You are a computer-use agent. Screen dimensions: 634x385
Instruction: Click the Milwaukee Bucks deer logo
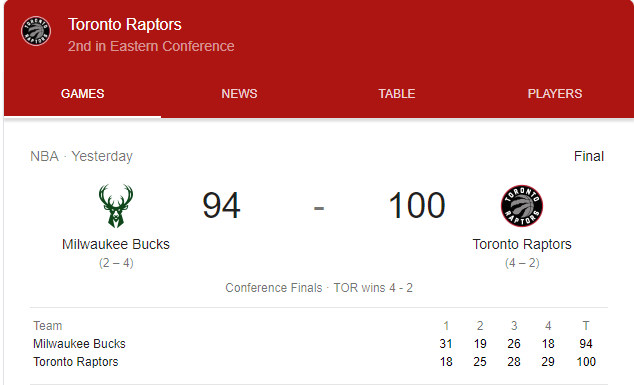point(116,206)
